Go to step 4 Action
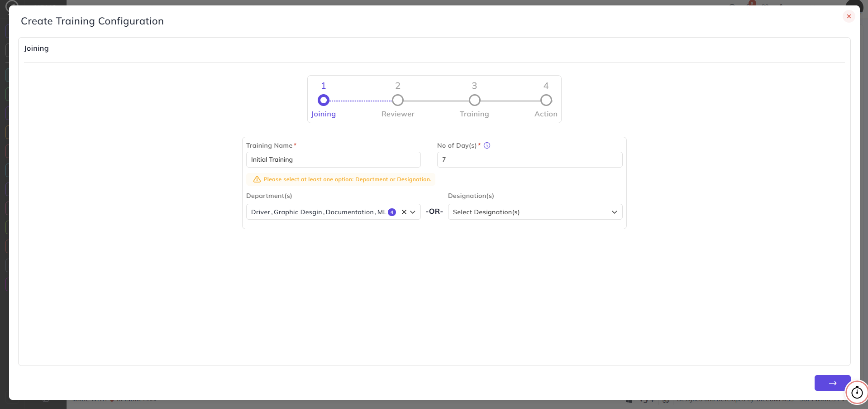Screen dimensions: 868x409 [546, 100]
